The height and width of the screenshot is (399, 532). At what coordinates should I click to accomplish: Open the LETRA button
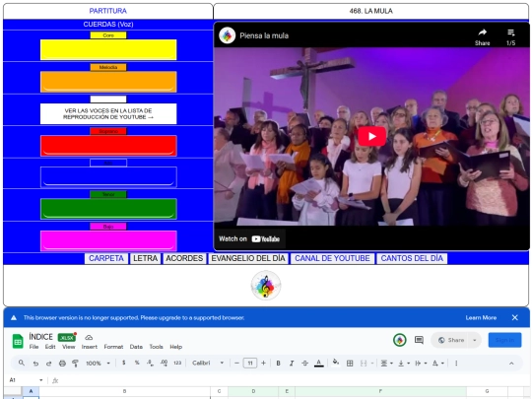[145, 258]
